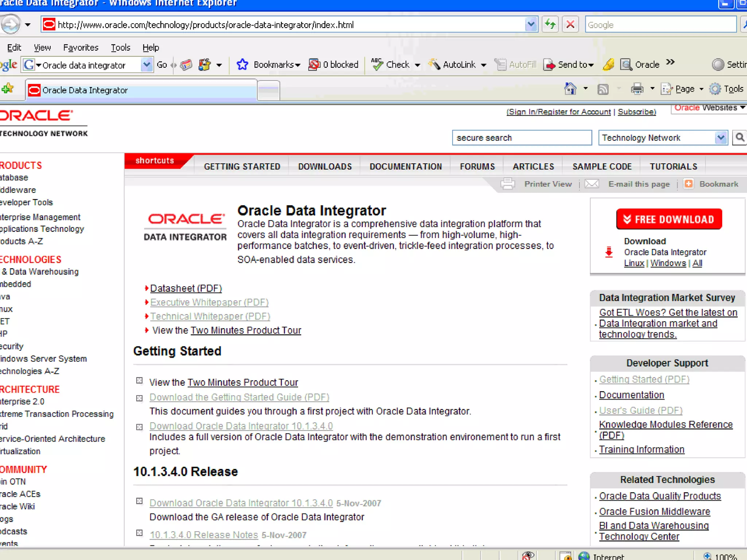This screenshot has width=747, height=560.
Task: Click the AutoLink icon
Action: coord(434,64)
